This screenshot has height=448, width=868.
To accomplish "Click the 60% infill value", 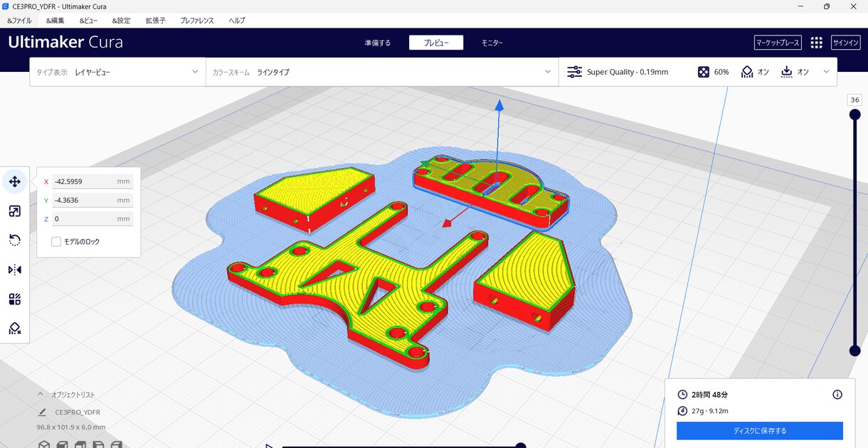I will point(721,72).
